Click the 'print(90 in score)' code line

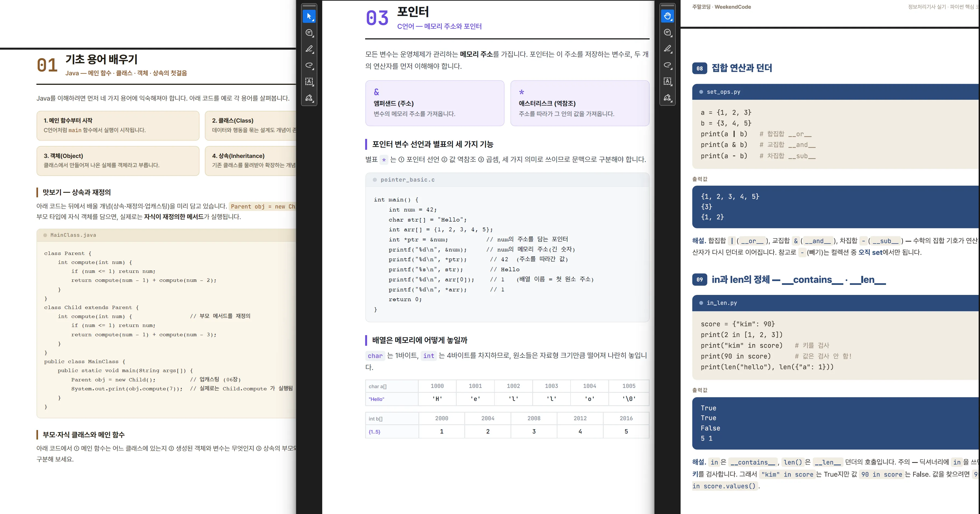click(x=736, y=356)
